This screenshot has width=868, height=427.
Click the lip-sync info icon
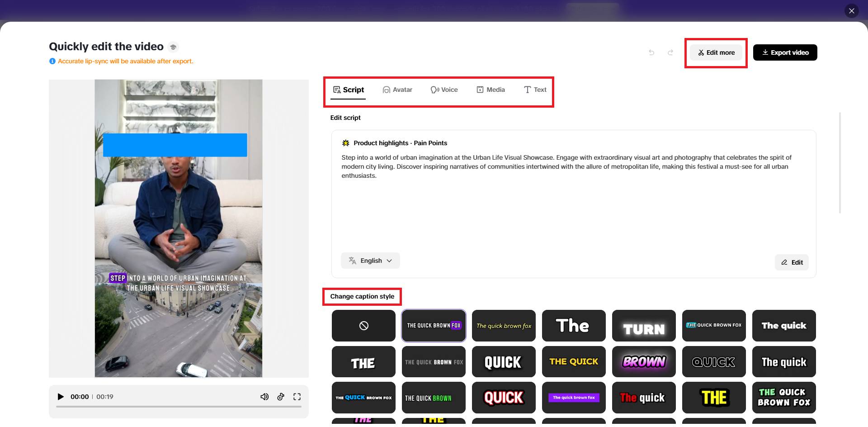52,61
